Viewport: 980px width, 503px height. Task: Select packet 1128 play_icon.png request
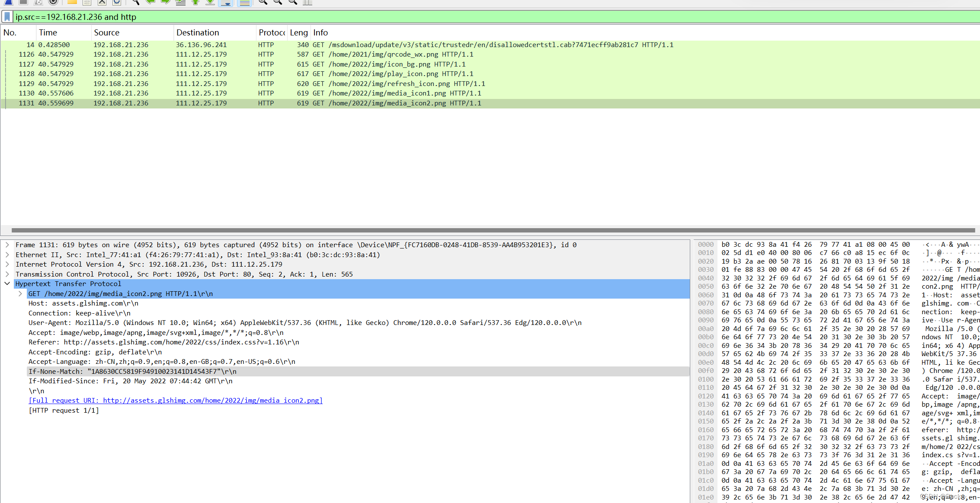pos(490,74)
